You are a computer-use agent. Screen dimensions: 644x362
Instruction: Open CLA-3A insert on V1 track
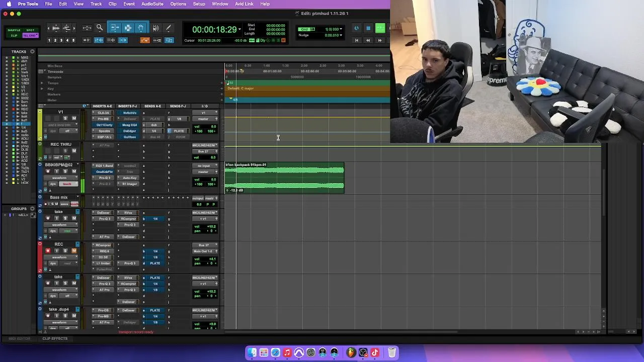[104, 113]
